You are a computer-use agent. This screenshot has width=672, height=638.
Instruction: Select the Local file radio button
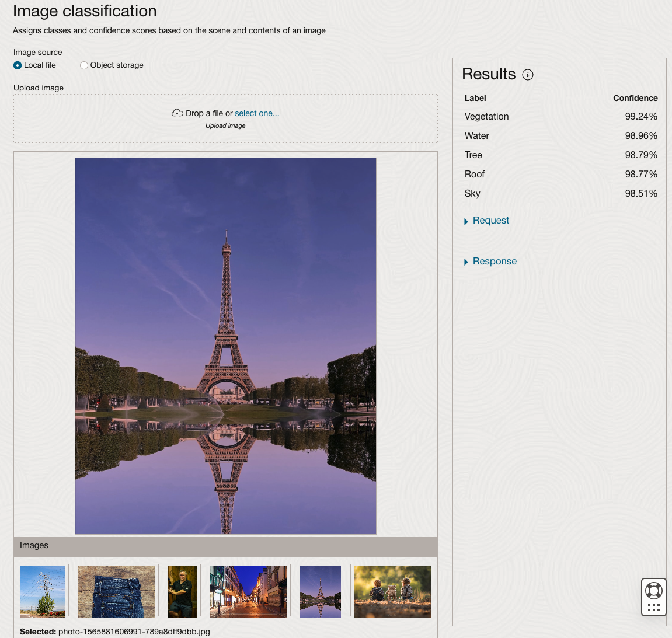pyautogui.click(x=18, y=65)
